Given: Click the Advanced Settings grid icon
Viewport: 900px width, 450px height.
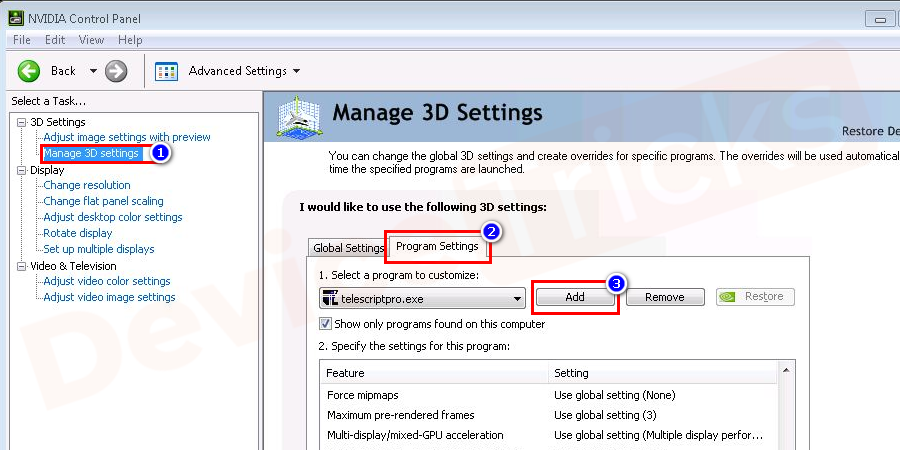Looking at the screenshot, I should [166, 71].
